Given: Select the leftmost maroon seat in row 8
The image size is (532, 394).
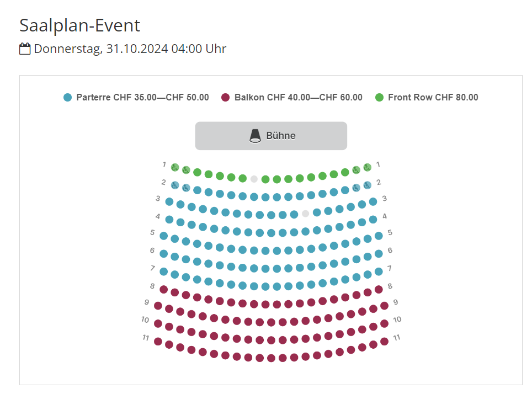Looking at the screenshot, I should click(x=163, y=290).
